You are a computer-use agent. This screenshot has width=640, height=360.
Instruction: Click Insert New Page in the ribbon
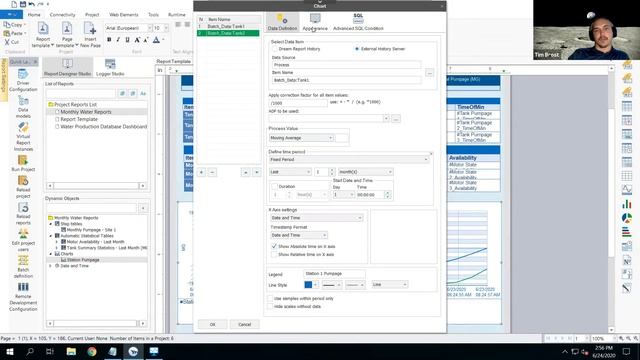click(90, 35)
